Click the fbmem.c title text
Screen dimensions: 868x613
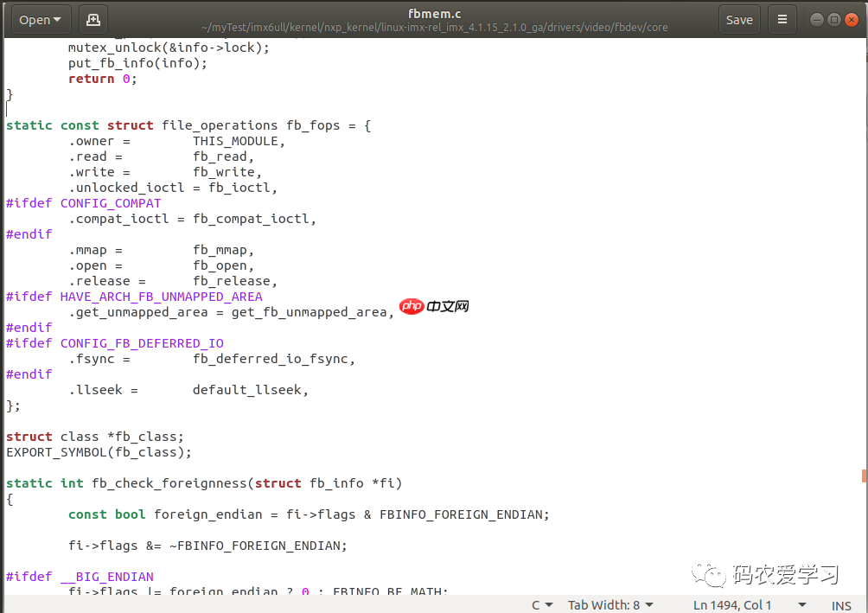433,13
